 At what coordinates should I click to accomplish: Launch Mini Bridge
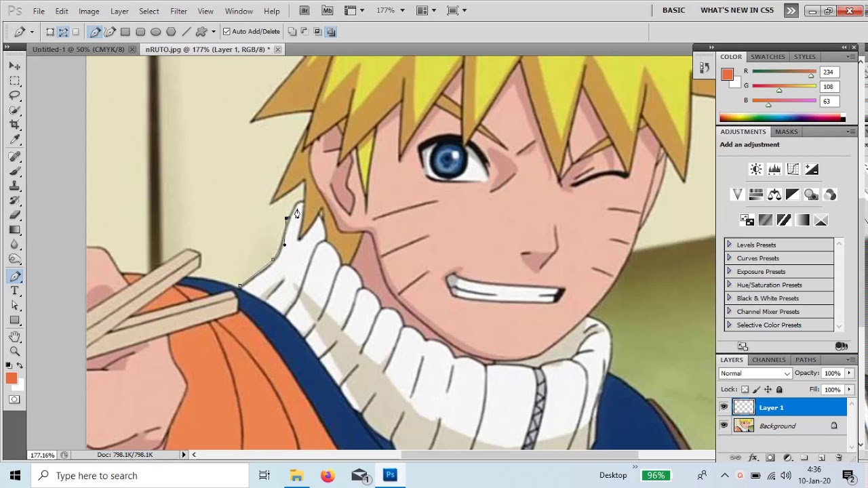(x=328, y=10)
